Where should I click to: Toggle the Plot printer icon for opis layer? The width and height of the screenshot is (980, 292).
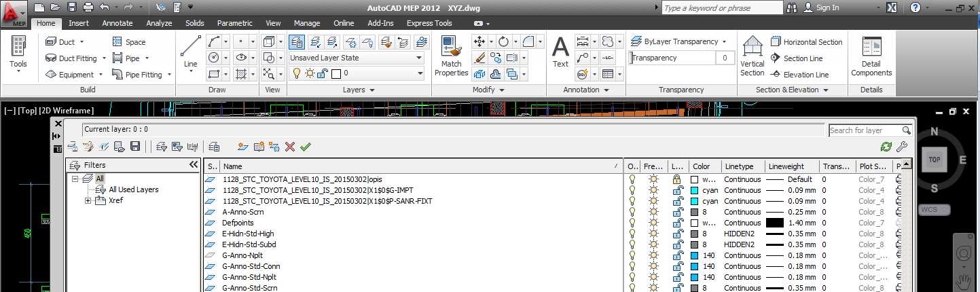coord(900,179)
